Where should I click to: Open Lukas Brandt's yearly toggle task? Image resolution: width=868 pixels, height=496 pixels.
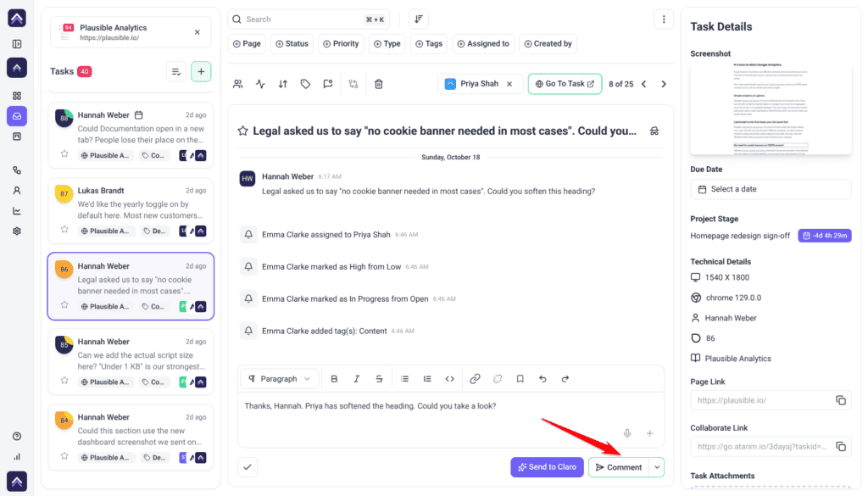[131, 211]
